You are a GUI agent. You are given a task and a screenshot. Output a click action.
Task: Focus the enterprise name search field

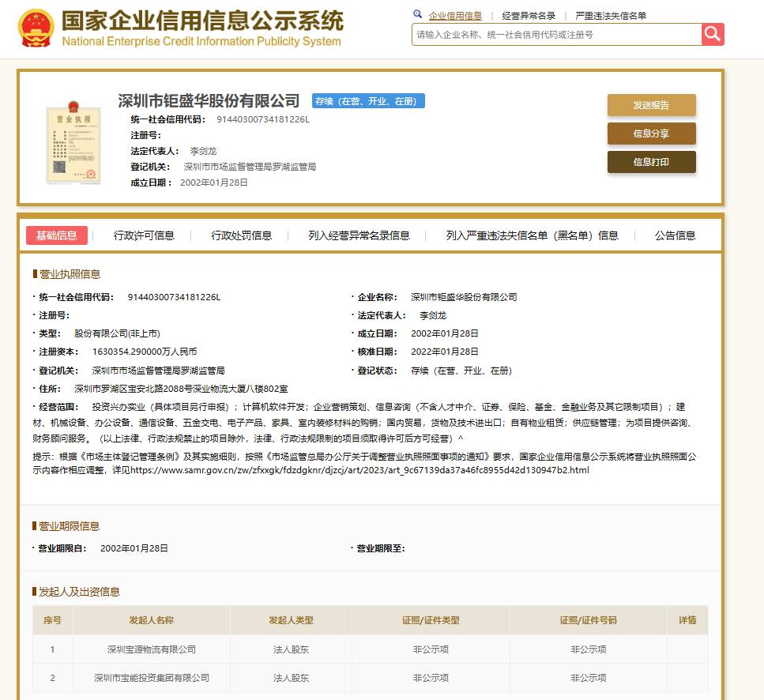point(556,35)
